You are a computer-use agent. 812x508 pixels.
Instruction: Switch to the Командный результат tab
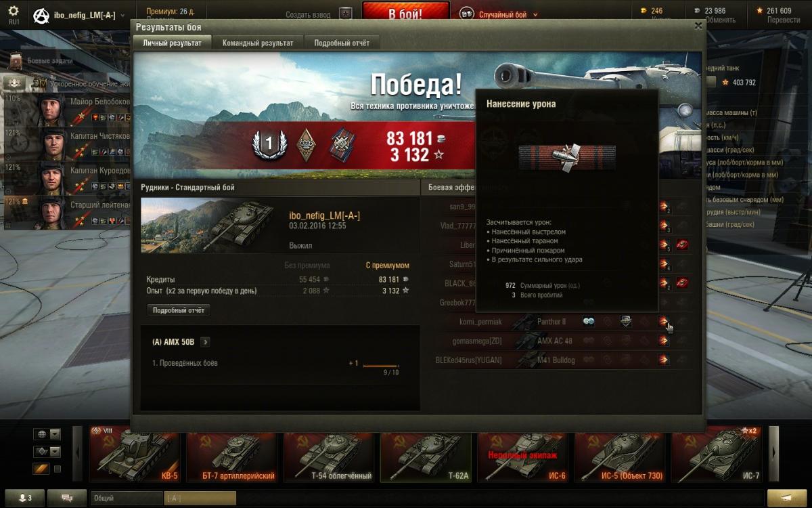point(258,43)
